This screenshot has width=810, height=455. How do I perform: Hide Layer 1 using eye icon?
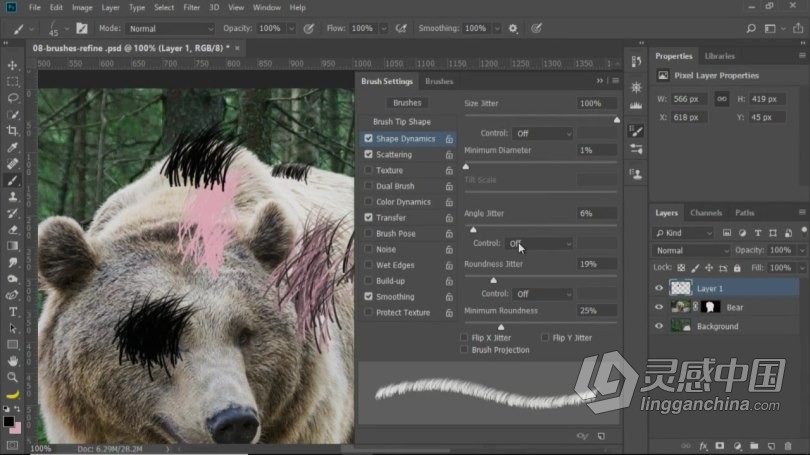(659, 288)
